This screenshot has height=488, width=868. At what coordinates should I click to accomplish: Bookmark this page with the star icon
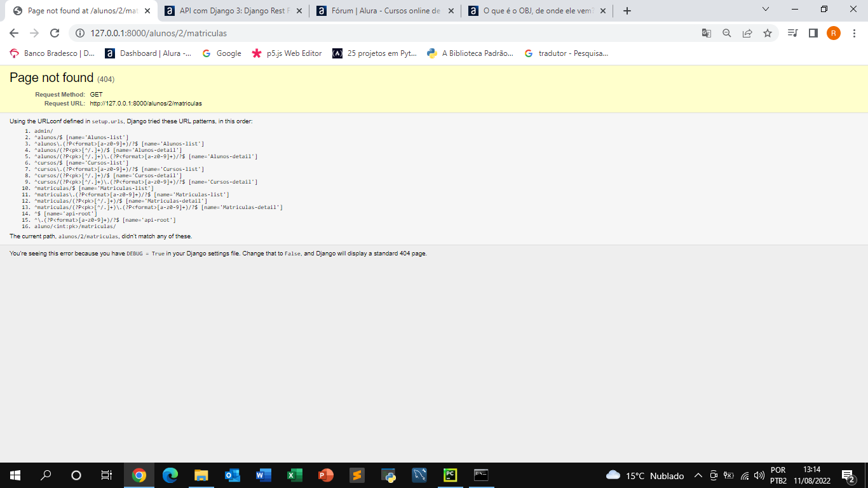click(x=768, y=33)
